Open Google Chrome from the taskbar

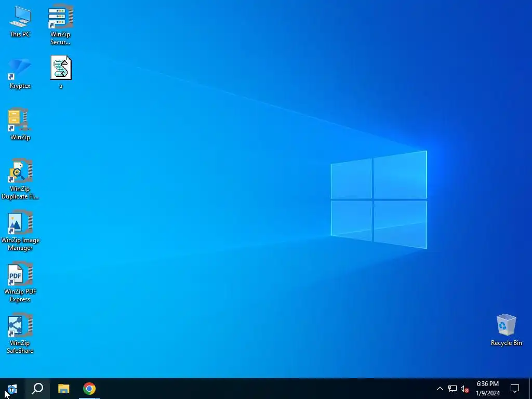[x=89, y=389]
